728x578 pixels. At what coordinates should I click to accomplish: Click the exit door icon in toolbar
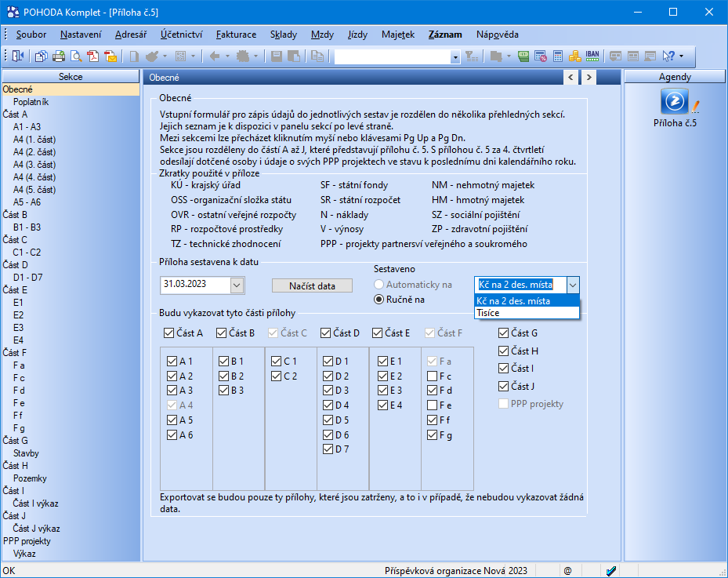click(x=18, y=56)
